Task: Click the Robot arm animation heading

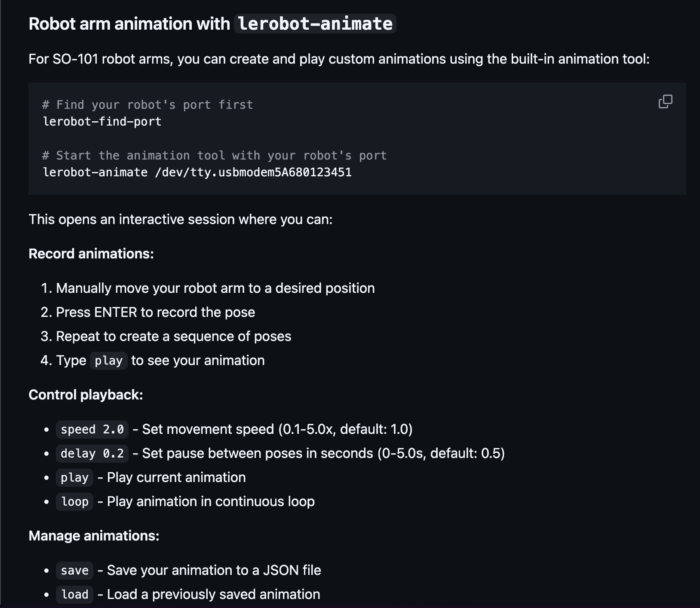Action: pos(129,24)
